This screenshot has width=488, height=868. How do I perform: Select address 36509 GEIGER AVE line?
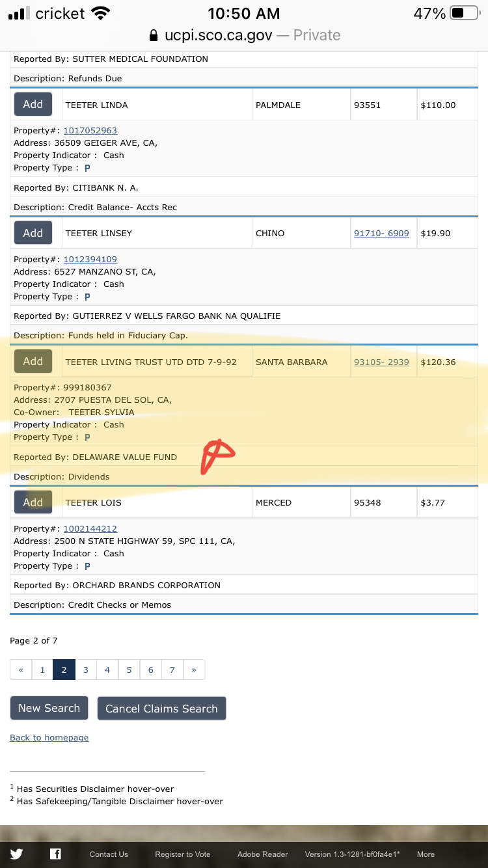point(86,143)
